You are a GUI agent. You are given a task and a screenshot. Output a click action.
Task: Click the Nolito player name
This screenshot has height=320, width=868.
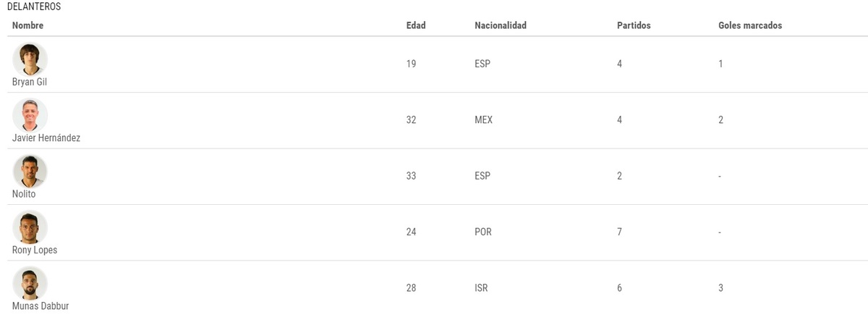point(24,194)
